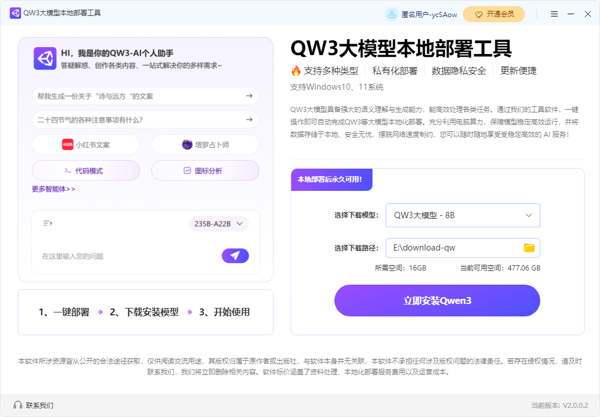Click the chat options icon above input
Screen dimensions: 600x417
[47, 224]
